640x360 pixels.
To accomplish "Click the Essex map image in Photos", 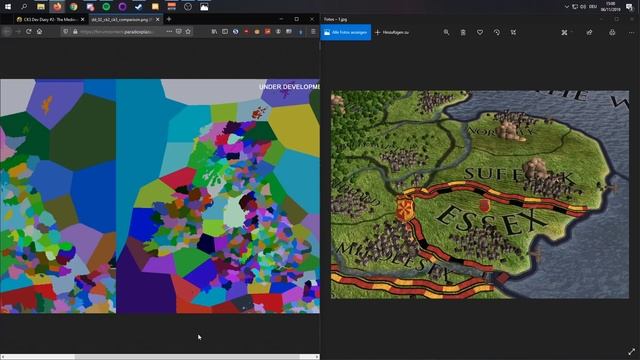I will (x=480, y=194).
